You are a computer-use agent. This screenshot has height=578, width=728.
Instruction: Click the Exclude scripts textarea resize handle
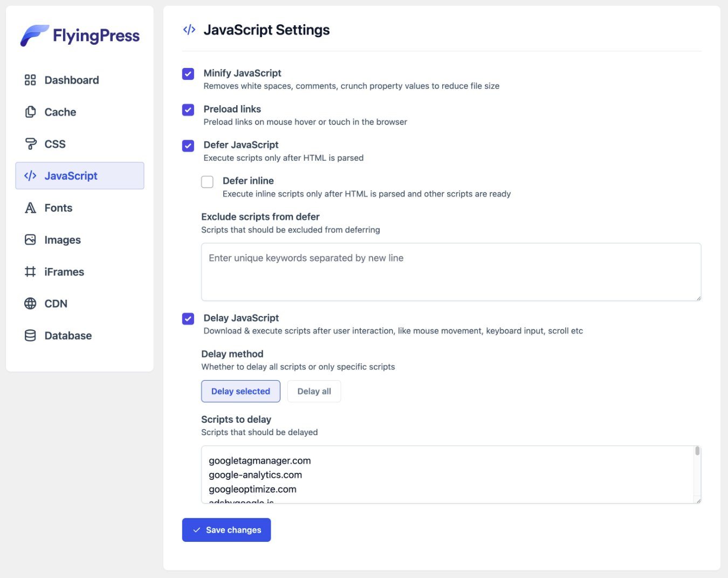[698, 298]
